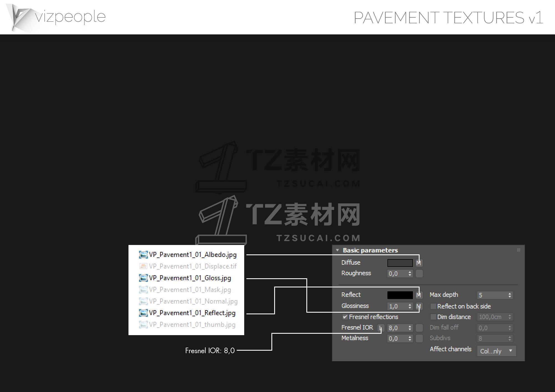Click the Roughness spinner arrows
This screenshot has height=392, width=555.
pyautogui.click(x=410, y=274)
